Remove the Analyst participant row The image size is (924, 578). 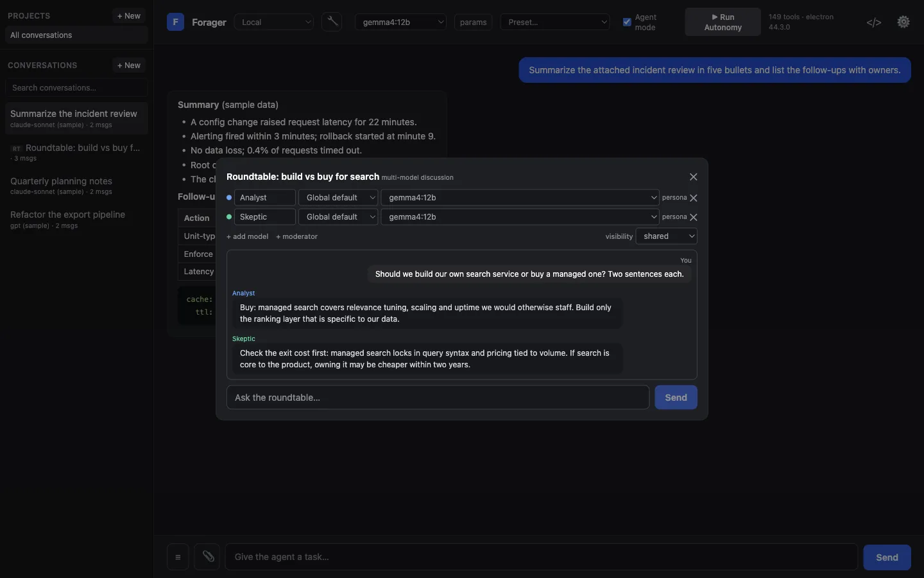click(x=694, y=198)
